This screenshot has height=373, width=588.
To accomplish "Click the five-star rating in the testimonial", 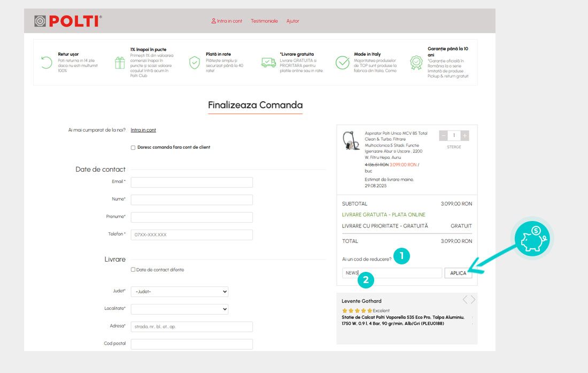I will pyautogui.click(x=357, y=311).
